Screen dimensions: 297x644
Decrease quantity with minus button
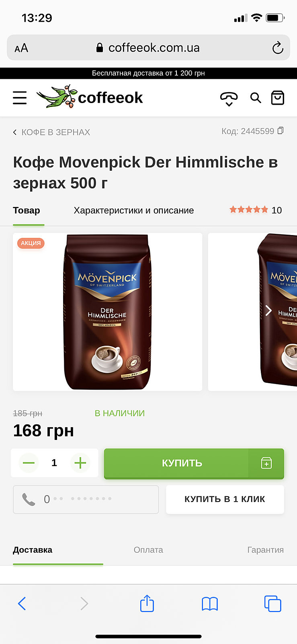click(x=29, y=463)
